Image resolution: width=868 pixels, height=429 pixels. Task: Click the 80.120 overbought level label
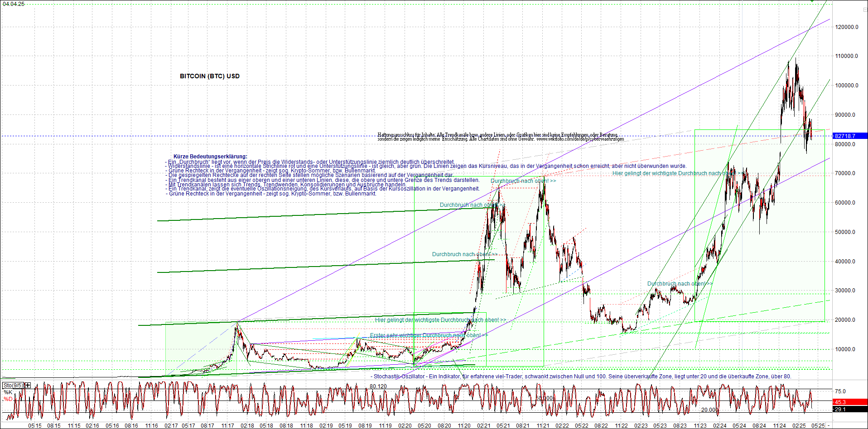point(378,386)
